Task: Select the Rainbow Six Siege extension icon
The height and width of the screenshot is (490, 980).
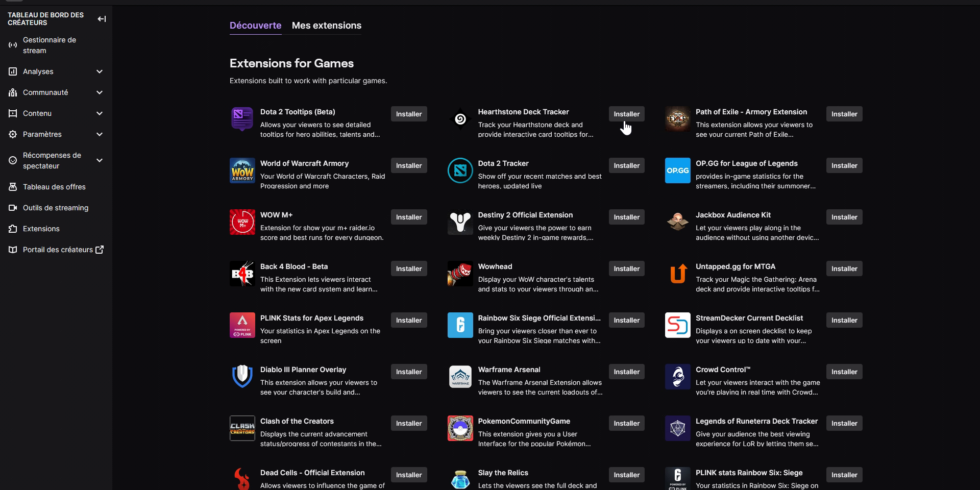Action: 460,325
